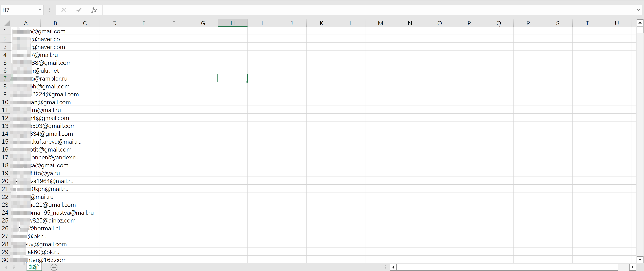Click cell ending 0kpn@mail.ru
Viewport: 644px width, 271px height.
[26, 189]
